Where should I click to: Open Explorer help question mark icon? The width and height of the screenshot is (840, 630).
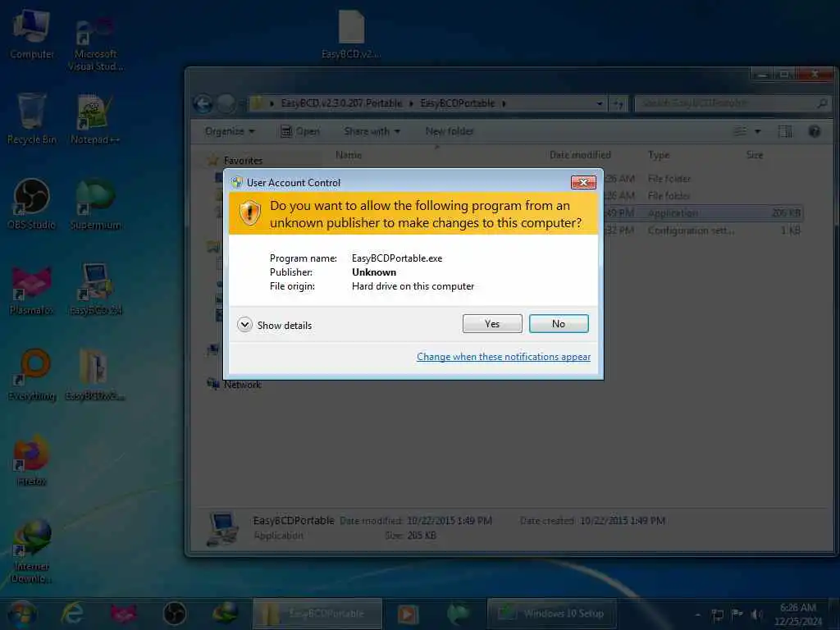click(x=815, y=131)
